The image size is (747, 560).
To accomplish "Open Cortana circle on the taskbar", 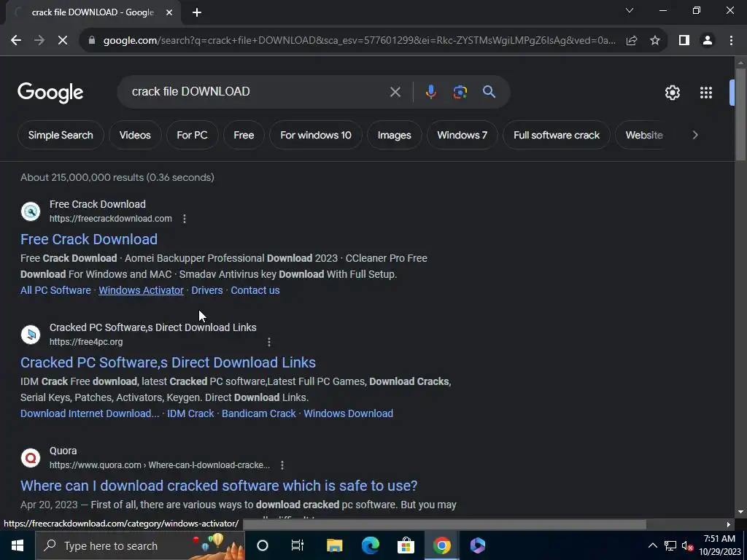I will coord(263,545).
